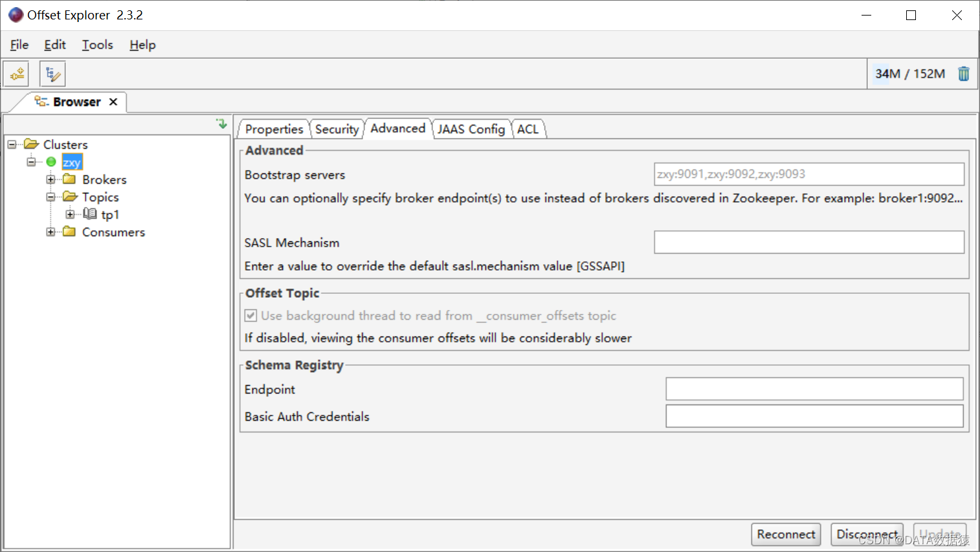Click the trash can garbage collection icon
This screenshot has height=552, width=980.
[x=964, y=74]
